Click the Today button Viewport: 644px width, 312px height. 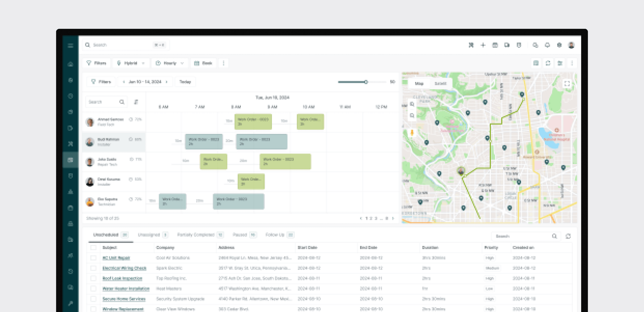pos(185,82)
